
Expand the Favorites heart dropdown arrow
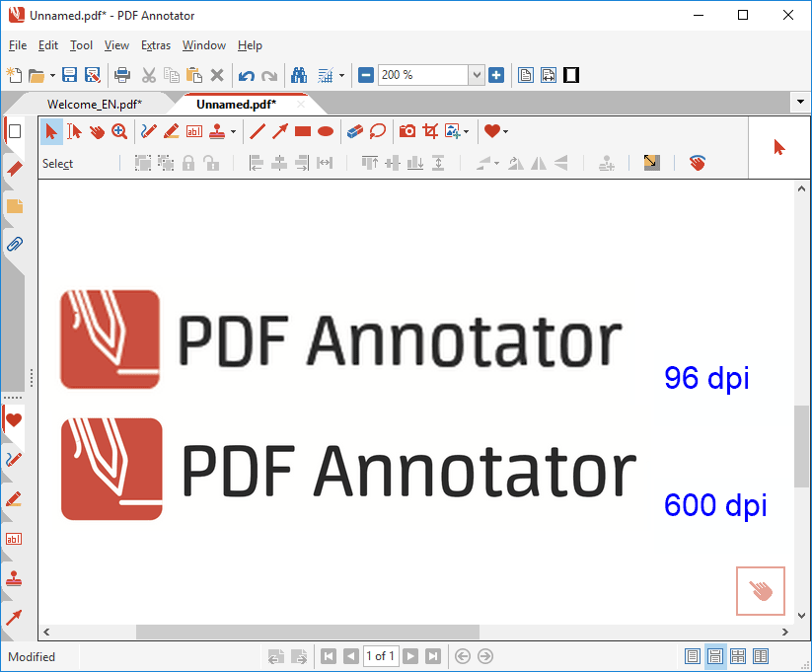tap(505, 131)
